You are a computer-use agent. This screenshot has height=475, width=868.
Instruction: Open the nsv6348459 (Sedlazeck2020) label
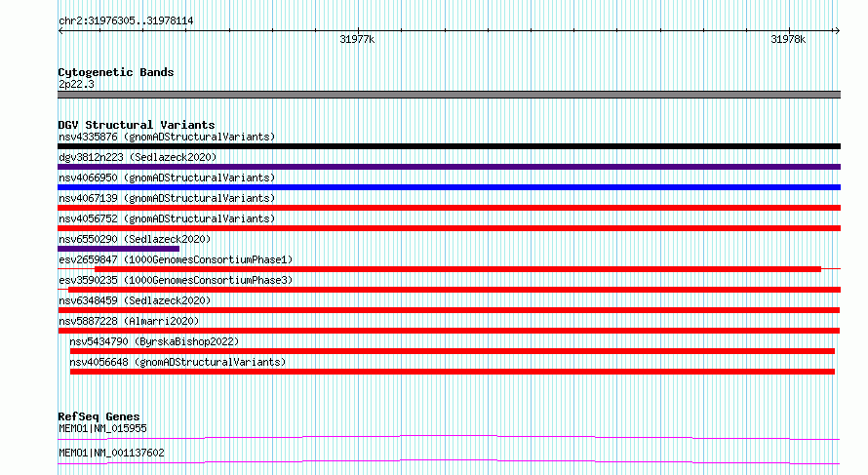pyautogui.click(x=135, y=300)
